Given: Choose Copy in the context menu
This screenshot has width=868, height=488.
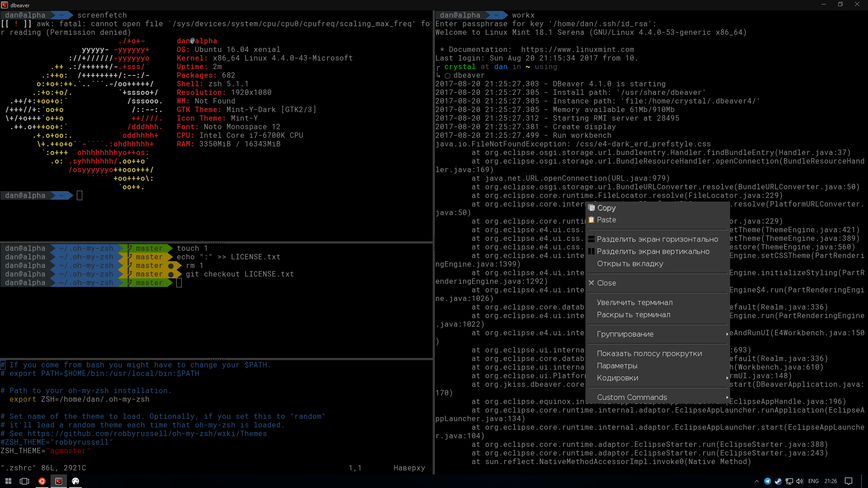Looking at the screenshot, I should click(x=658, y=208).
